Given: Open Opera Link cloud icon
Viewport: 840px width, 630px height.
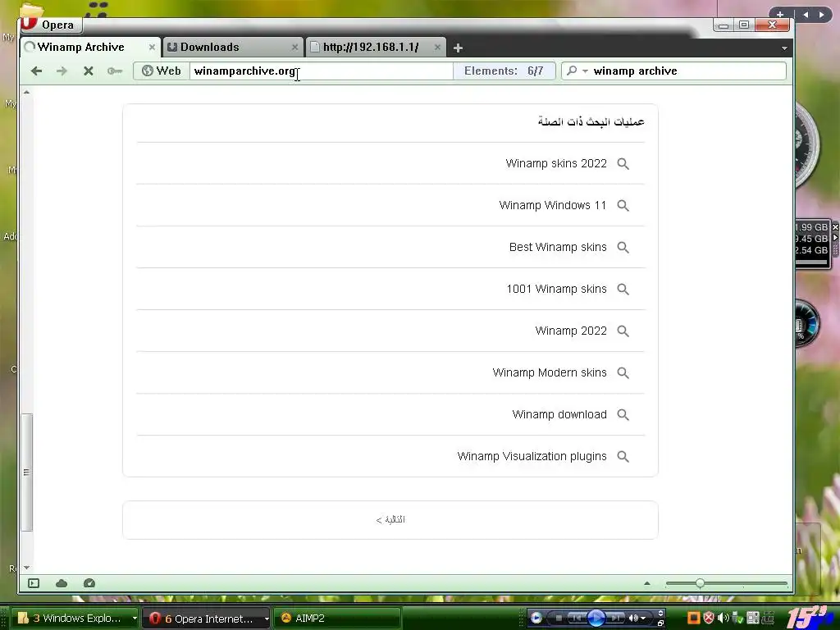Looking at the screenshot, I should (x=62, y=583).
